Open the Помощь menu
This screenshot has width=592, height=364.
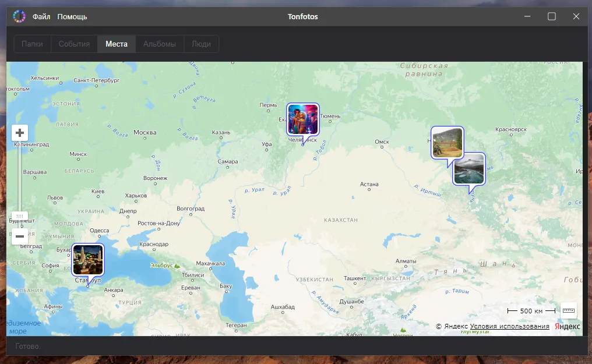[72, 16]
